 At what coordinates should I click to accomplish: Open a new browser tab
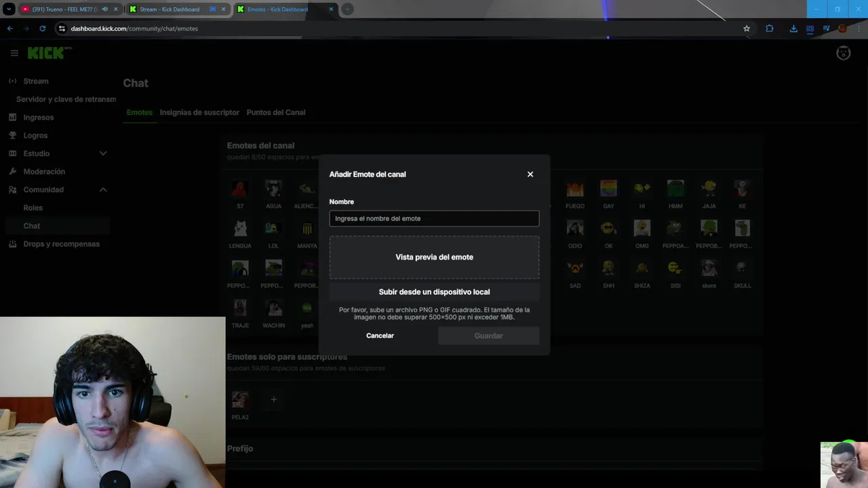click(x=347, y=9)
